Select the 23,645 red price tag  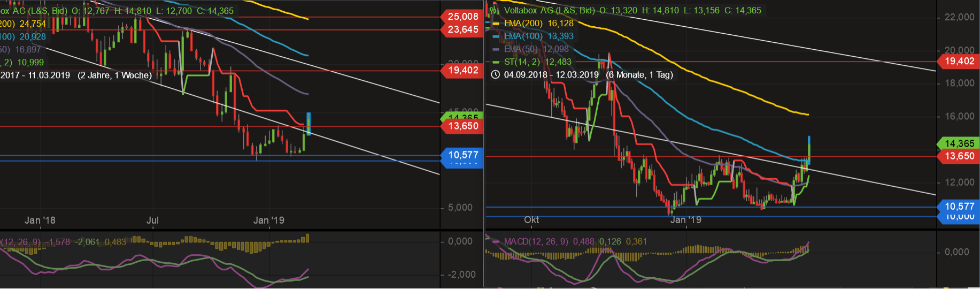coord(462,29)
